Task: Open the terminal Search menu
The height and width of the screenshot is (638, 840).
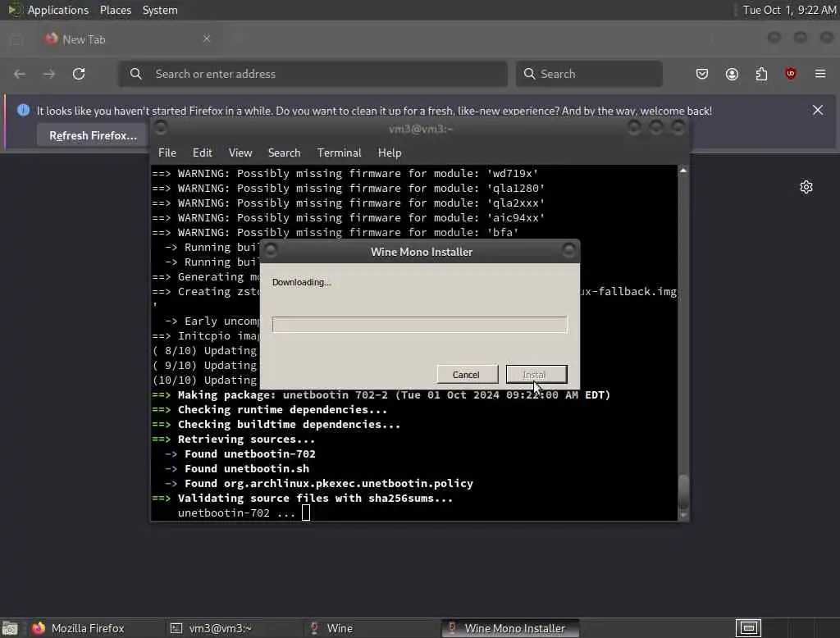Action: pos(284,153)
